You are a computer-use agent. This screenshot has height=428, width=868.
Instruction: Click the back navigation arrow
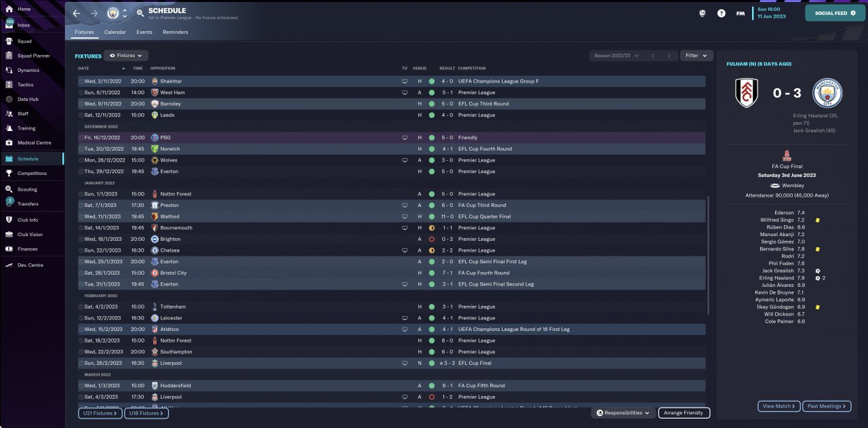[x=76, y=13]
